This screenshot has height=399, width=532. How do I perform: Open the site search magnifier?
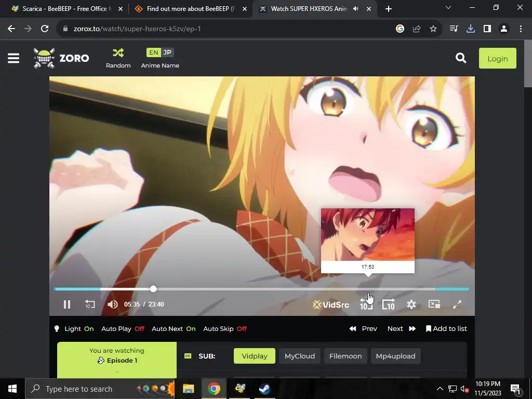click(x=460, y=58)
